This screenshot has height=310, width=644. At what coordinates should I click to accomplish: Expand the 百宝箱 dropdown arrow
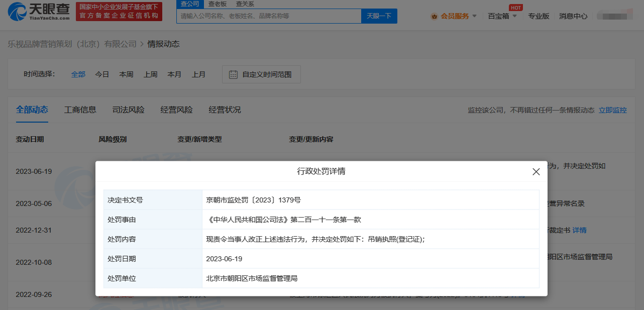point(515,16)
